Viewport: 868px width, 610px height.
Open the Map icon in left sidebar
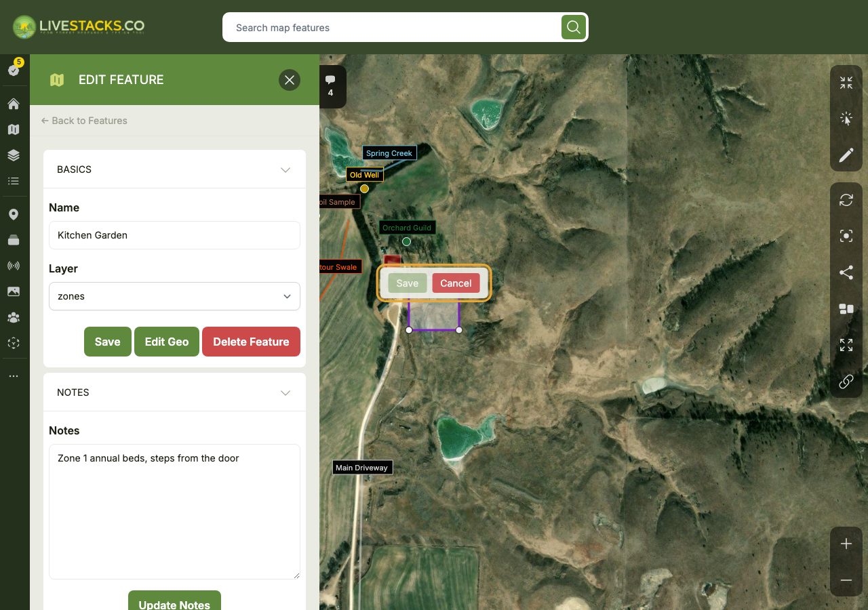click(x=14, y=129)
